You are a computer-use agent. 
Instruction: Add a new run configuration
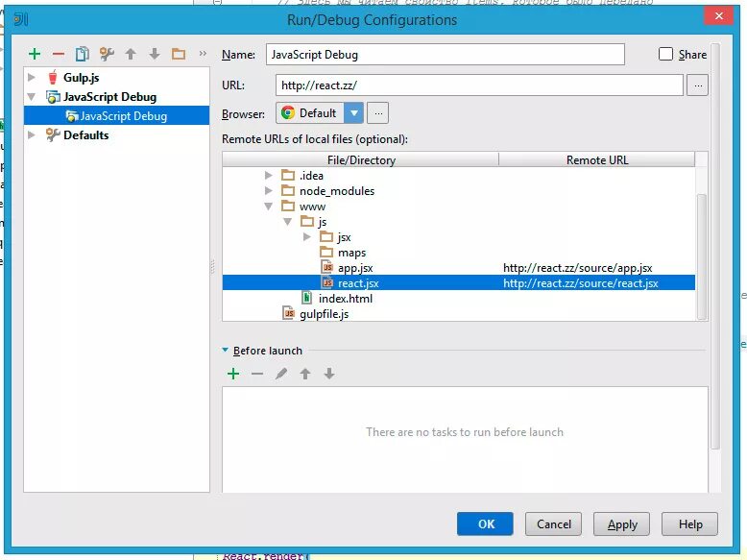click(x=35, y=54)
